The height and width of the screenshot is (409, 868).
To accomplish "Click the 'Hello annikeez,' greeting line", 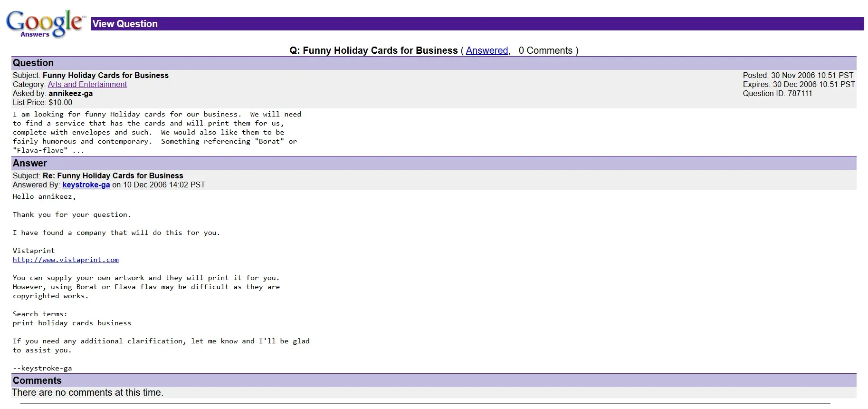I will click(44, 196).
